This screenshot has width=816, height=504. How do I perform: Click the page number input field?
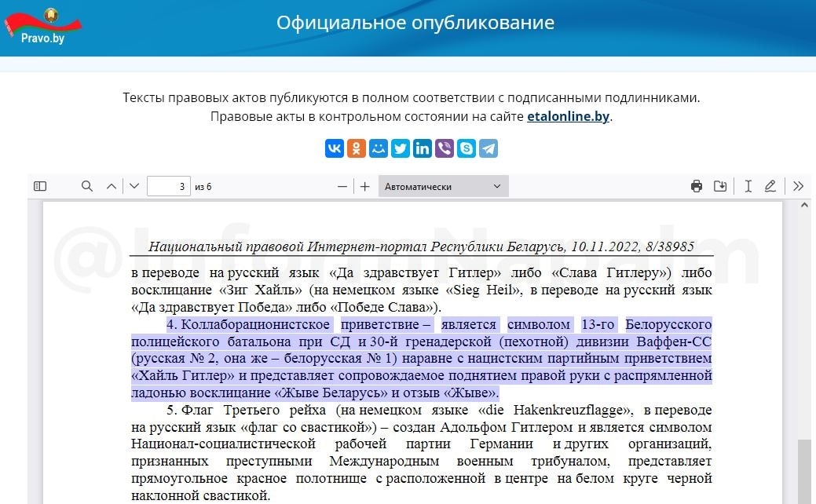(x=168, y=186)
